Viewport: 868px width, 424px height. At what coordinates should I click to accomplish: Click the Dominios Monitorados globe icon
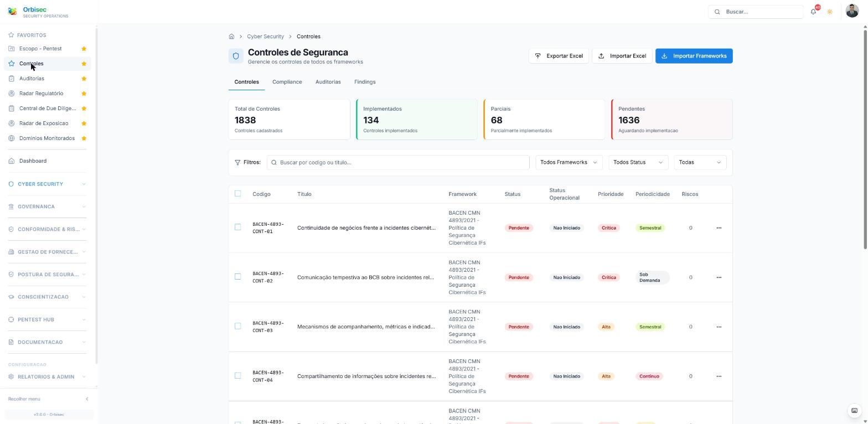(12, 138)
